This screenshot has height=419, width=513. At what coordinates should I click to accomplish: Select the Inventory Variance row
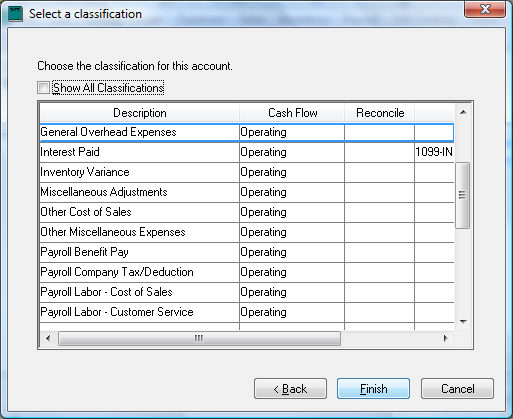247,172
